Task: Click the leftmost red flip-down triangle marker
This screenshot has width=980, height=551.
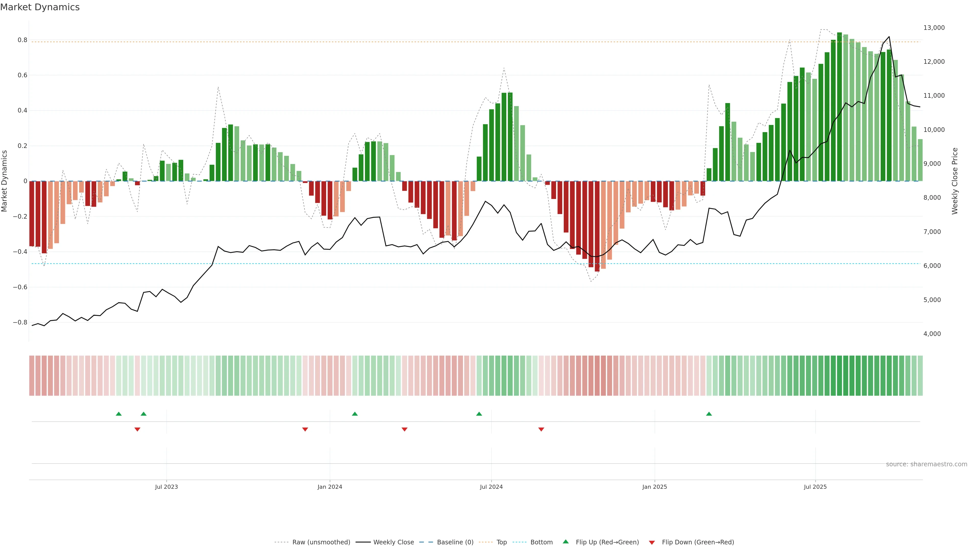Action: [137, 429]
